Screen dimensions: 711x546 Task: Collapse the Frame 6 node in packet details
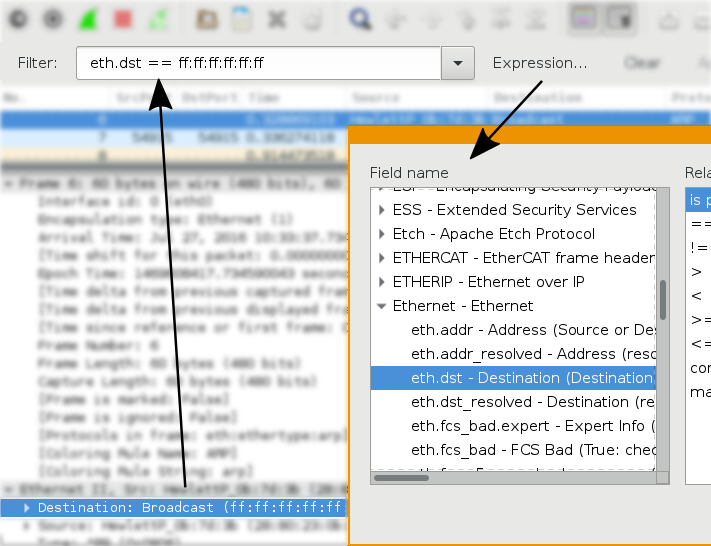tap(8, 184)
